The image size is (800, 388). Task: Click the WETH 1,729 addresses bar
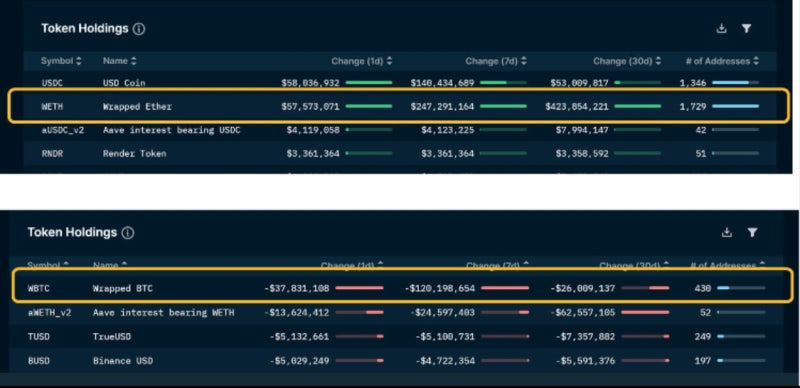point(735,106)
